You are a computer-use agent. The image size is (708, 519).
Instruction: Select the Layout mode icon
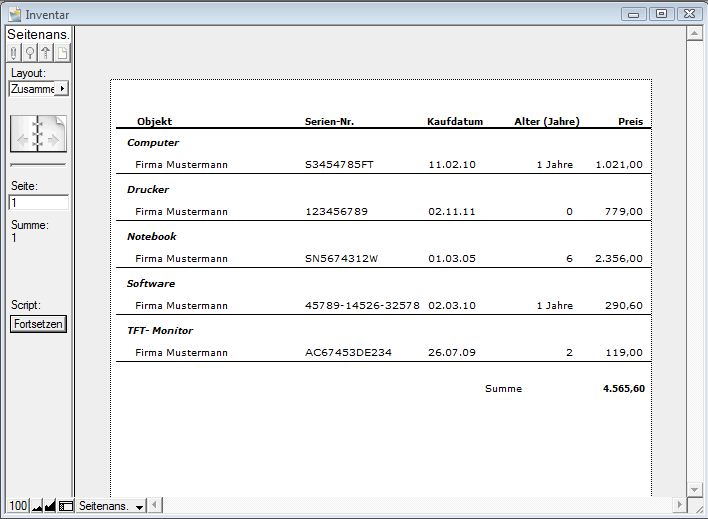click(46, 53)
